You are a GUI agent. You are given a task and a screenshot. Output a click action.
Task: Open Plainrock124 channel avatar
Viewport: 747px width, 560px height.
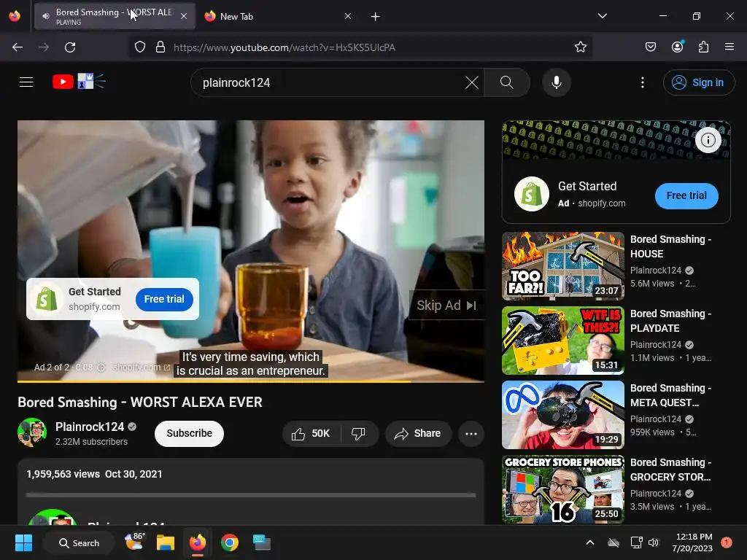coord(32,432)
